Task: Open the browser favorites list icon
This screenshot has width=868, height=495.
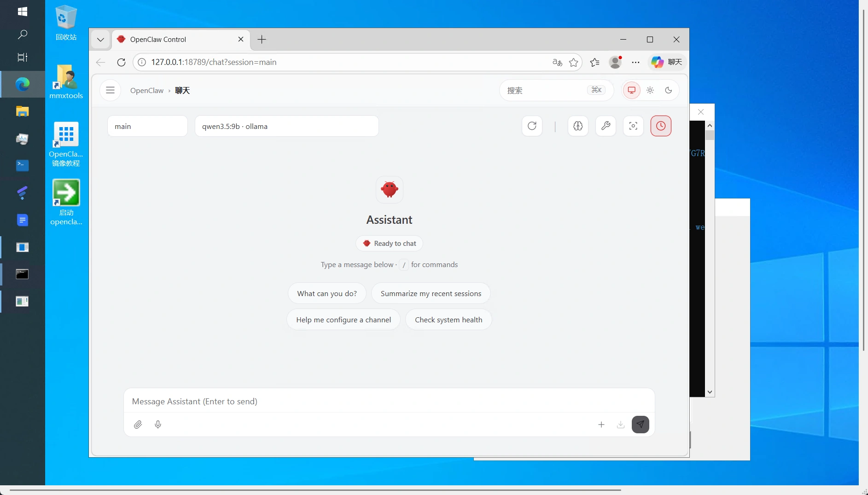Action: pos(595,62)
